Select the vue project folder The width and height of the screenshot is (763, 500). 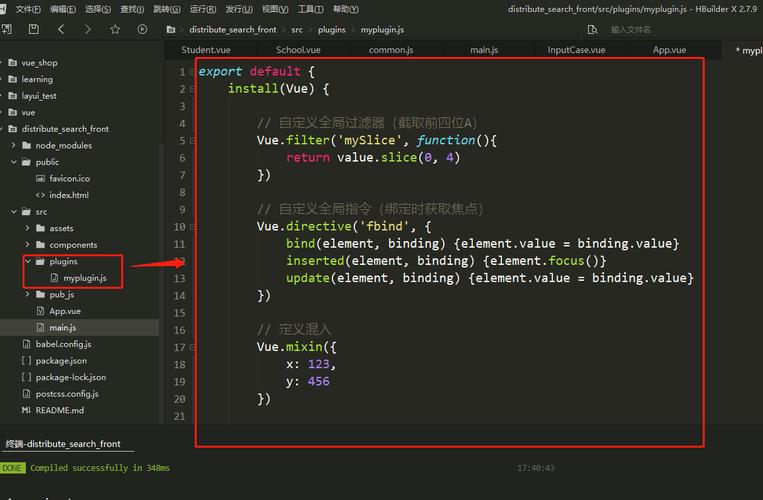[28, 112]
